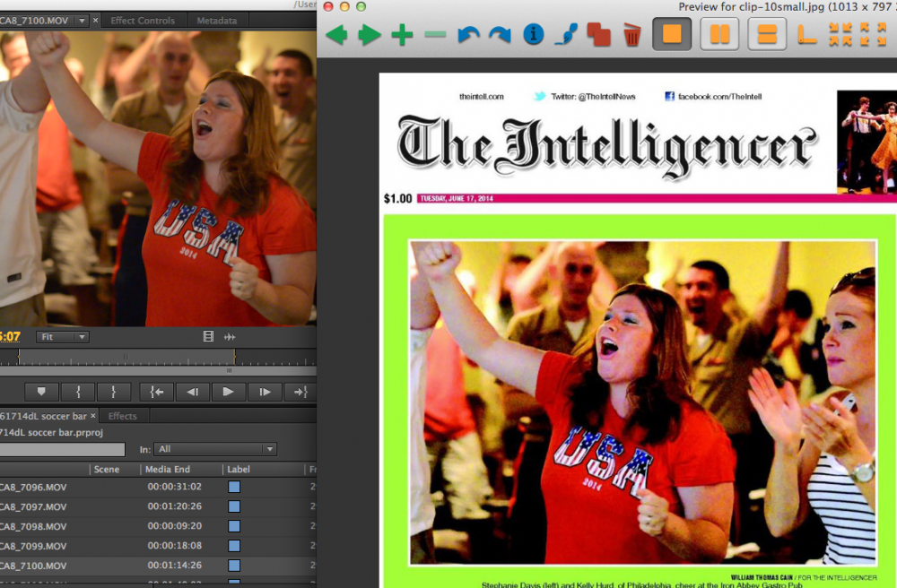Viewport: 897px width, 588px height.
Task: Click the filmstrip Drag Video Only icon
Action: 208,336
